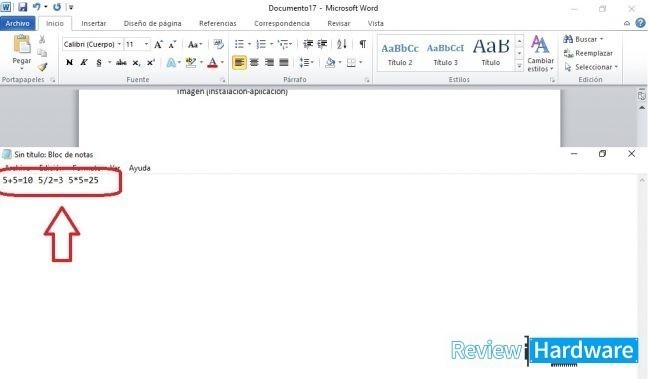Toggle italic formatting K button
The image size is (650, 379).
pyautogui.click(x=84, y=63)
